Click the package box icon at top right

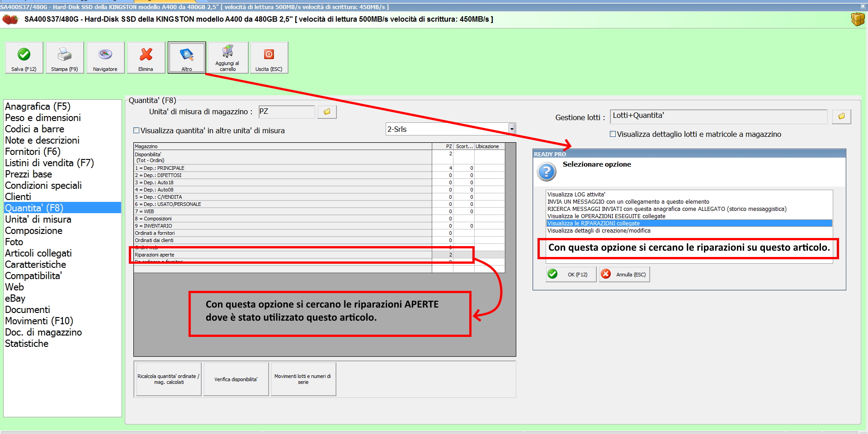[858, 19]
